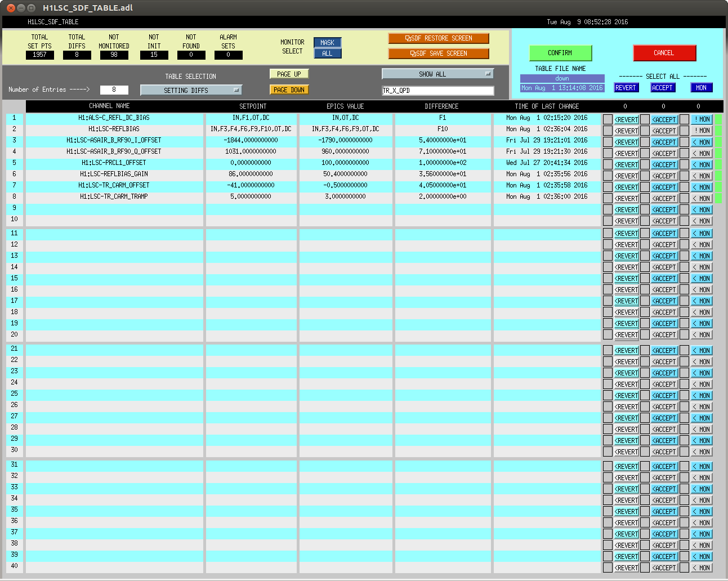The height and width of the screenshot is (581, 728).
Task: Click Select All ACCEPT button
Action: click(x=662, y=88)
